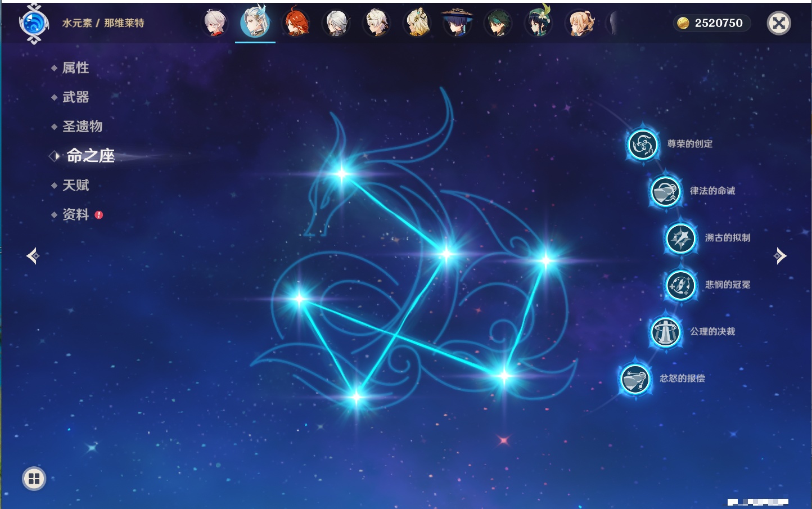The width and height of the screenshot is (812, 509).
Task: Select the character wearing the wide hat
Action: click(x=457, y=23)
